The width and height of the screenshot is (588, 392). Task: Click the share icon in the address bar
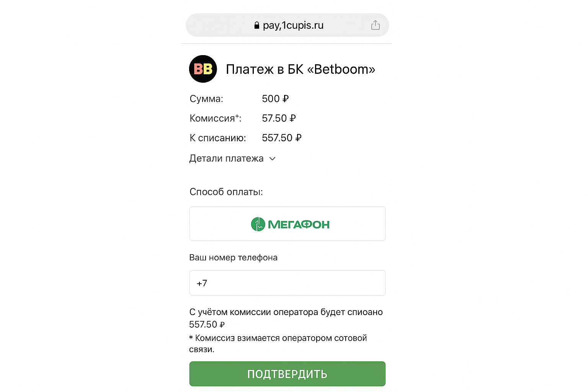[x=376, y=24]
